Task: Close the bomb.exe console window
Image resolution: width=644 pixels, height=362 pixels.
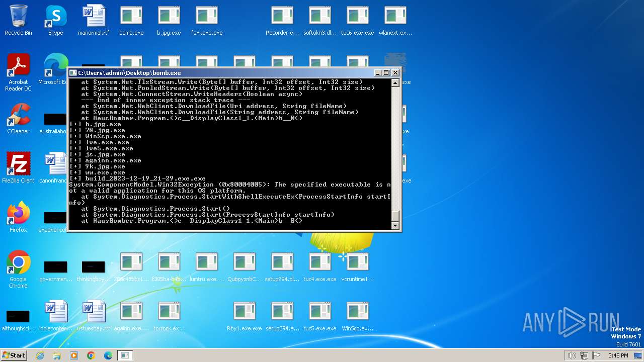Action: 395,73
